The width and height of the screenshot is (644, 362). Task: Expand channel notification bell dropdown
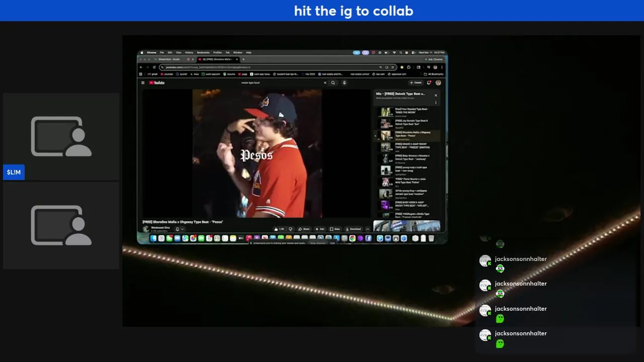(x=180, y=229)
